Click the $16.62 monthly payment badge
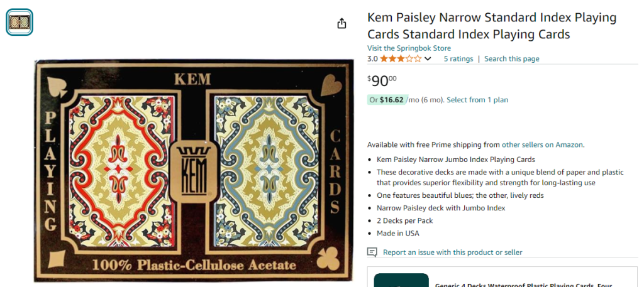Viewport: 644px width, 287px height. [386, 100]
